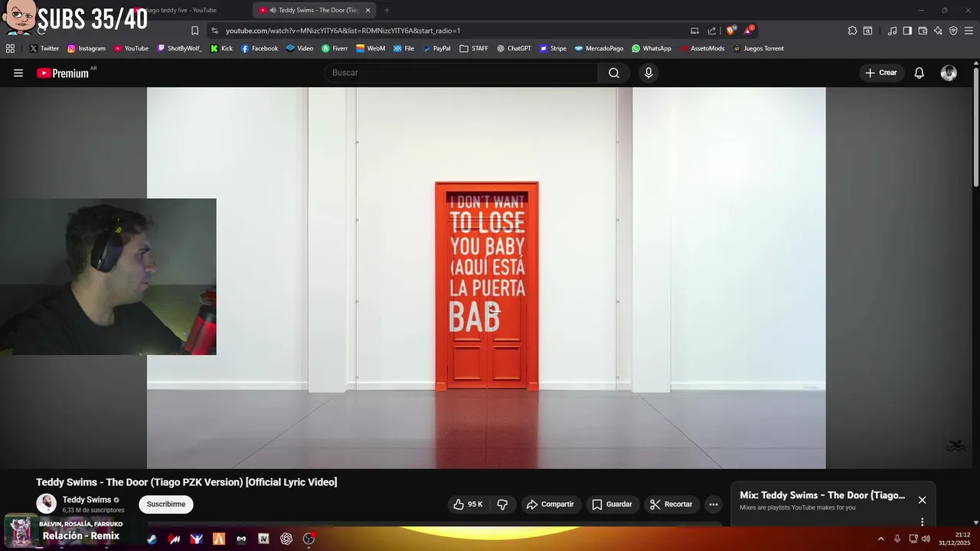Switch to the 'tiago teddy live - YouTube' tab
This screenshot has height=551, width=980.
(x=180, y=10)
